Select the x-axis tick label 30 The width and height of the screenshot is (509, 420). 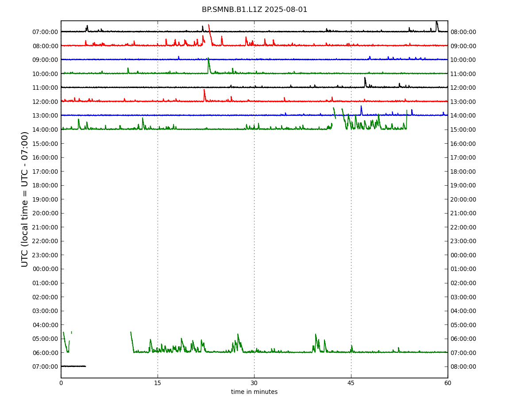pos(254,383)
